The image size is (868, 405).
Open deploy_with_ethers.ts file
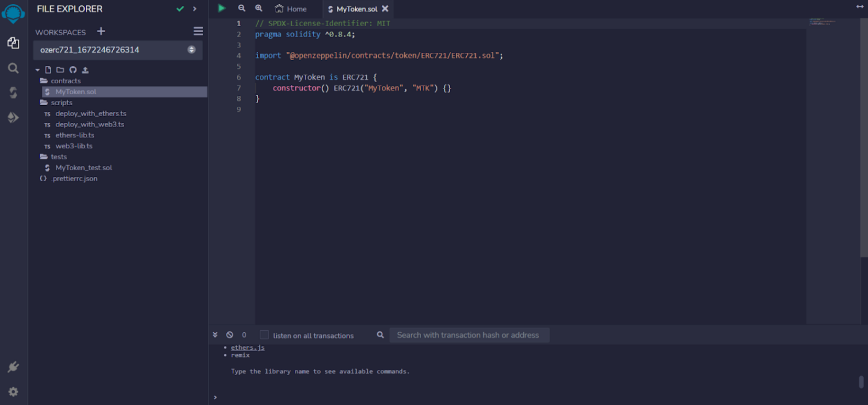click(91, 114)
